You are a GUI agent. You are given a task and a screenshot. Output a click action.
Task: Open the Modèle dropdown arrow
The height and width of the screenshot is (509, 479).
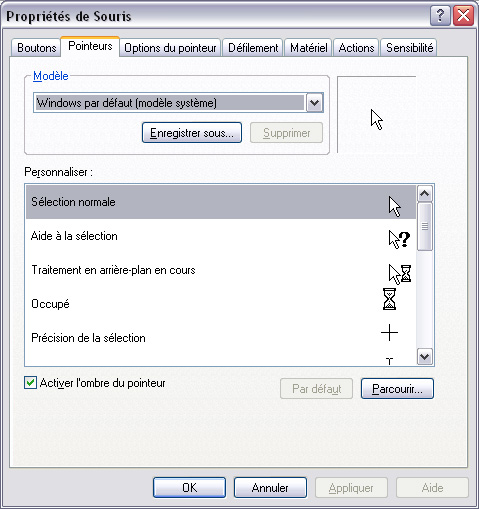[314, 103]
